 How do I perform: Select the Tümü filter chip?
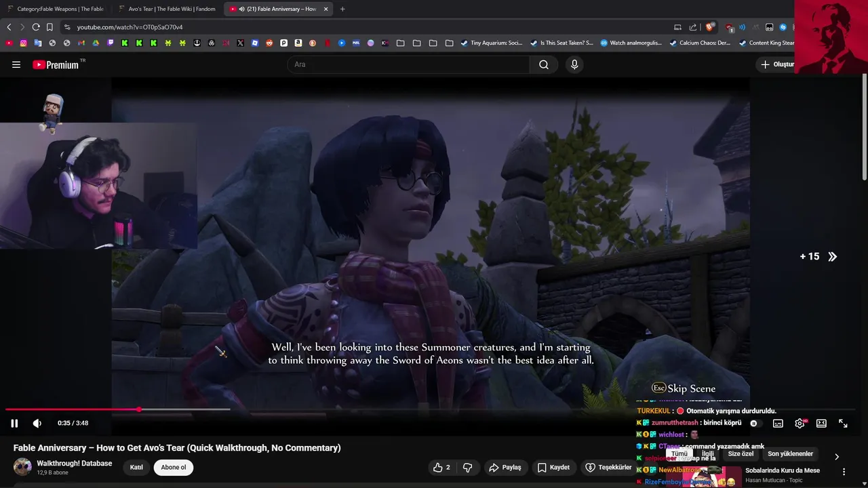pos(679,454)
